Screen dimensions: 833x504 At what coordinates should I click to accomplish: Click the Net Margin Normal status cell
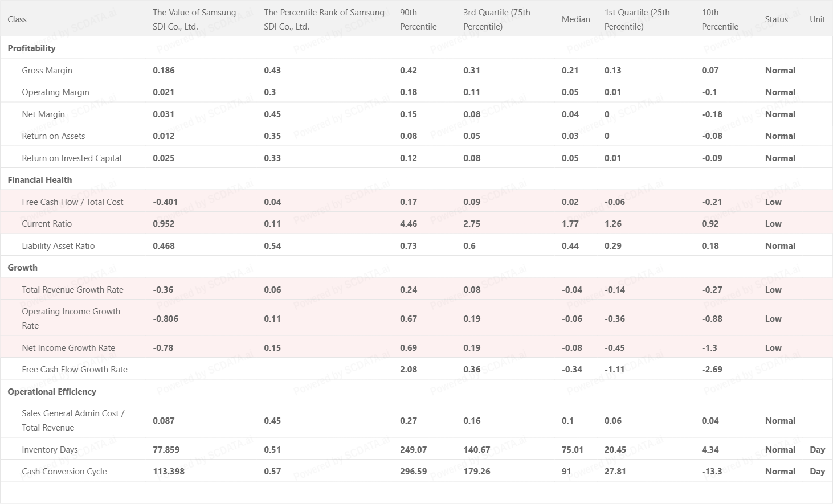780,114
